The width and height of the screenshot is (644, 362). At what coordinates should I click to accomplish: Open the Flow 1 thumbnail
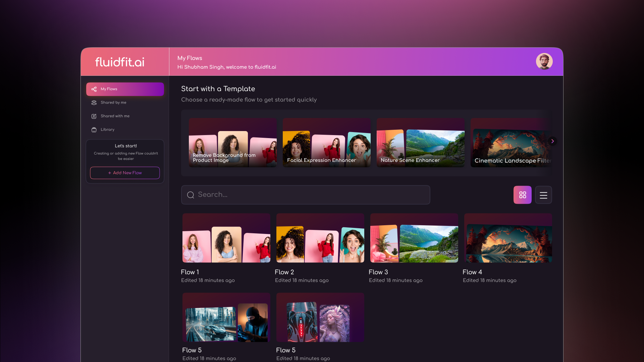coord(226,238)
